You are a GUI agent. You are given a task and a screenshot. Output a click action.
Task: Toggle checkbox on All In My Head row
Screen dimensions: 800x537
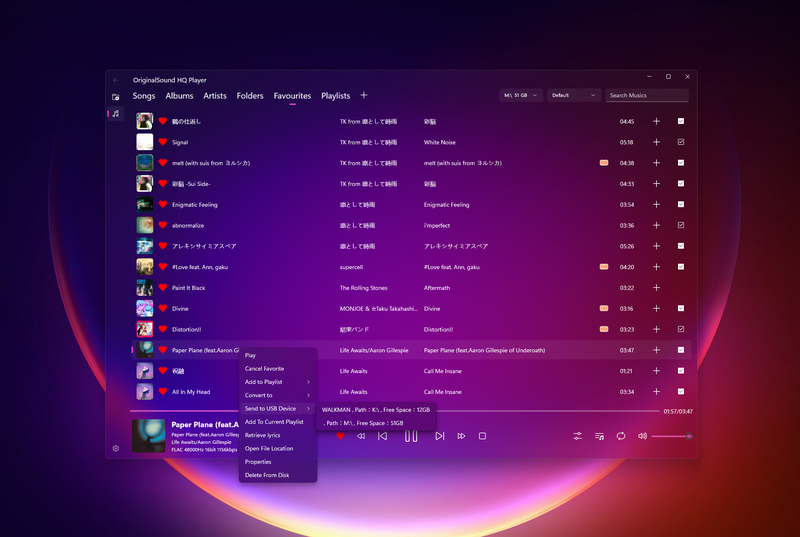[x=681, y=391]
